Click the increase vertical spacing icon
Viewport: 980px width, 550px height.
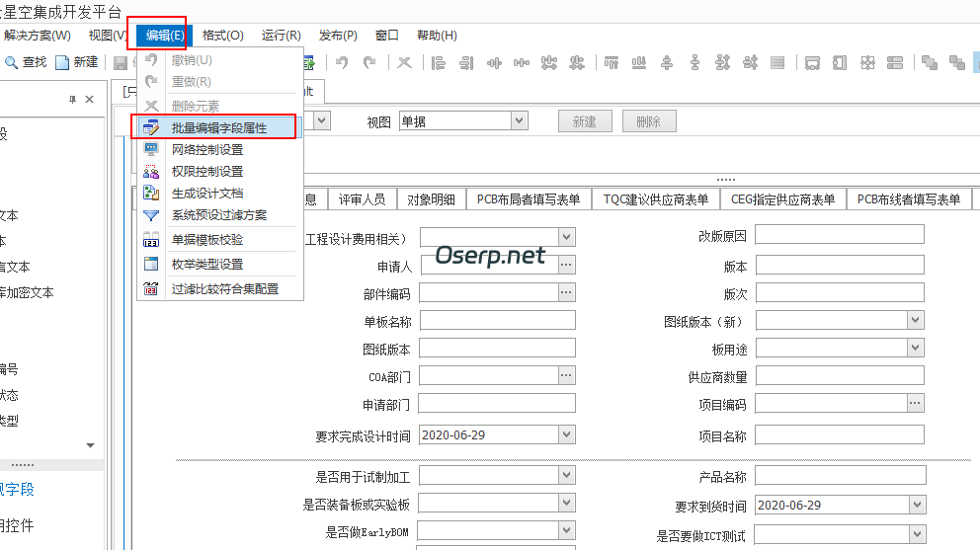click(x=722, y=62)
